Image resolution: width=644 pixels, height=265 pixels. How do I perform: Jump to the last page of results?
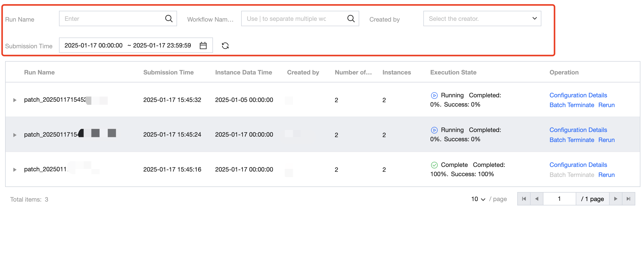coord(628,199)
